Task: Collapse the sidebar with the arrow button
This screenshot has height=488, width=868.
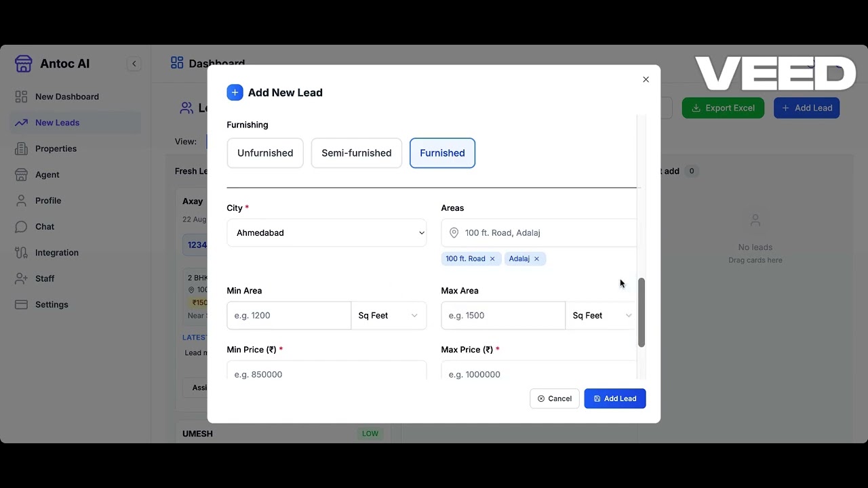Action: tap(134, 64)
